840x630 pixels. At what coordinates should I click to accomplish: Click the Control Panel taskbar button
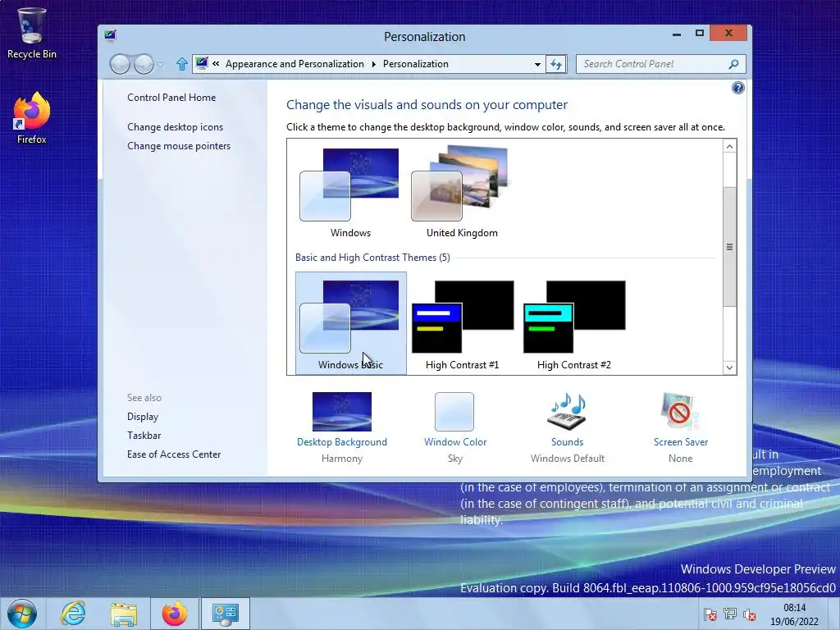click(225, 614)
